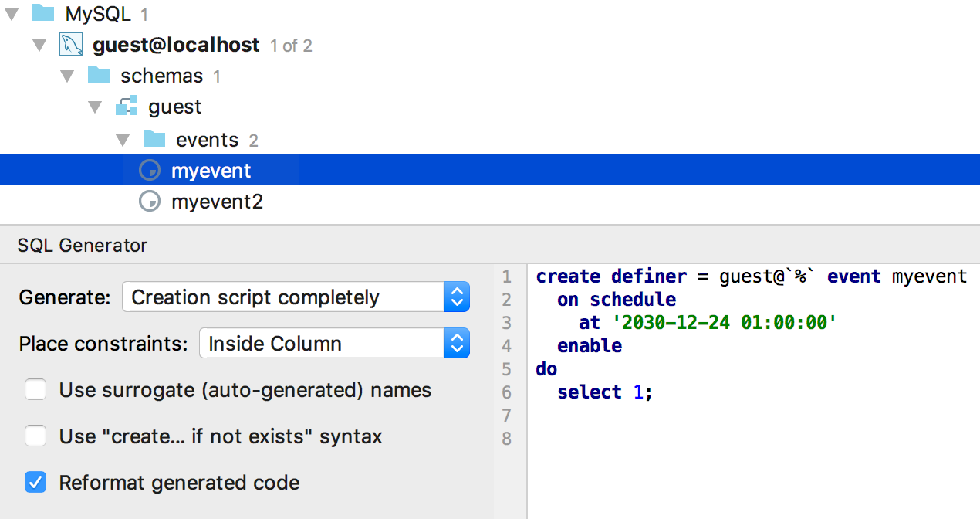This screenshot has height=519, width=980.
Task: Click the clock icon beside myevent2
Action: pos(149,202)
